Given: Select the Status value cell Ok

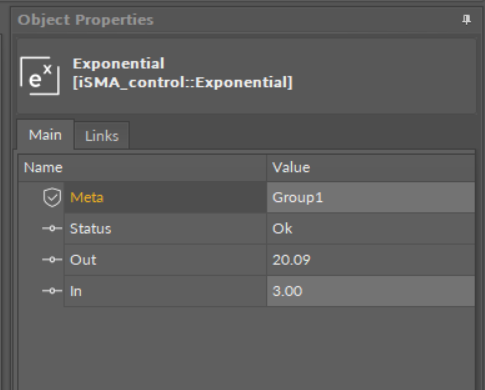Looking at the screenshot, I should (x=371, y=229).
